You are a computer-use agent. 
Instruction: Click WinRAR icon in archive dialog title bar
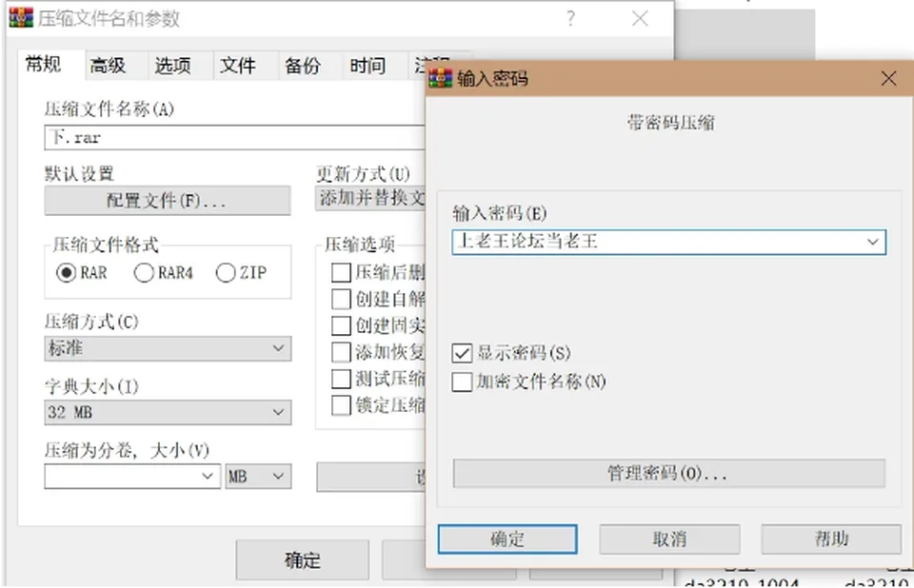(21, 17)
